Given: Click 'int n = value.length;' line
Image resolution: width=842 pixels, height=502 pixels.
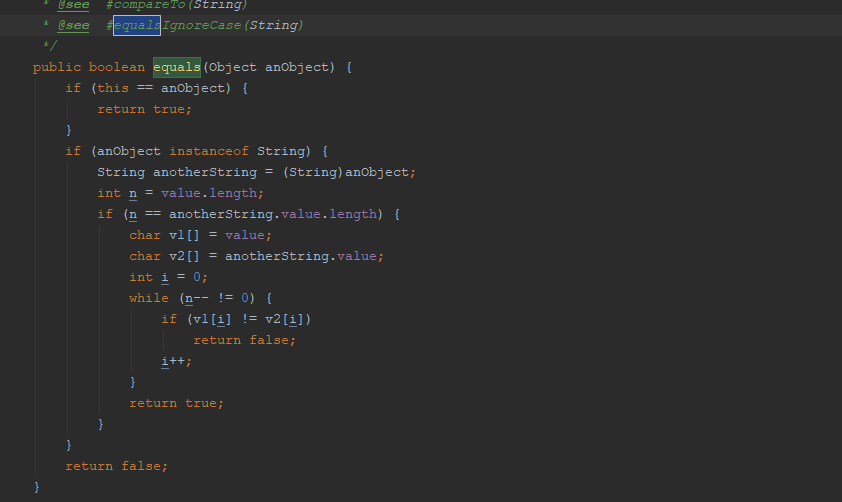Looking at the screenshot, I should point(180,193).
